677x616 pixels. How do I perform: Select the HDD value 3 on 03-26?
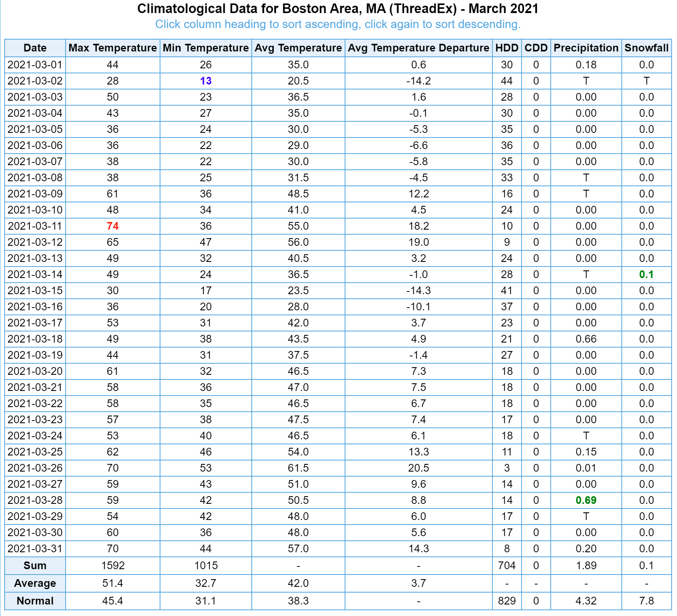click(507, 468)
